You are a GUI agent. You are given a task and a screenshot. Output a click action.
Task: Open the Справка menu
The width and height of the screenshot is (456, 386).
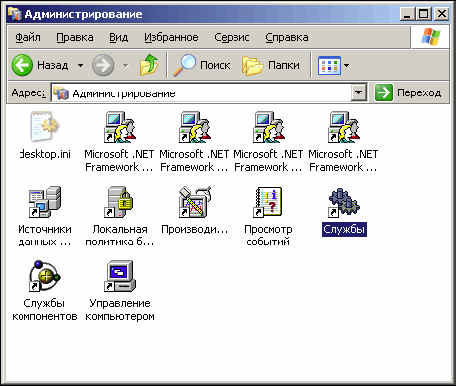pos(287,37)
